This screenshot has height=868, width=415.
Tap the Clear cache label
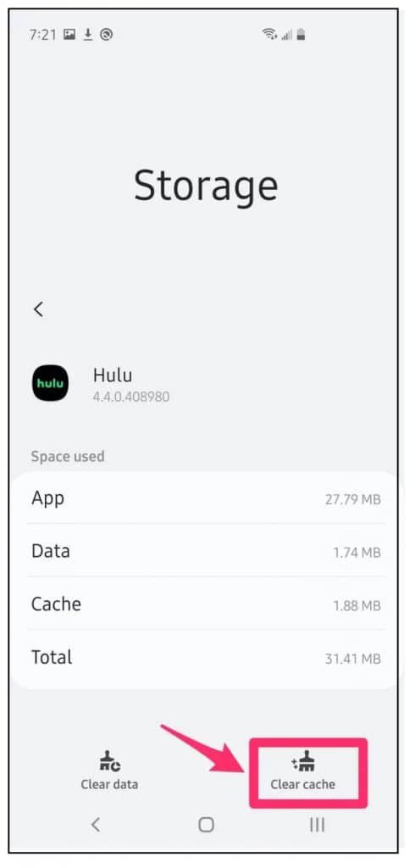coord(302,784)
